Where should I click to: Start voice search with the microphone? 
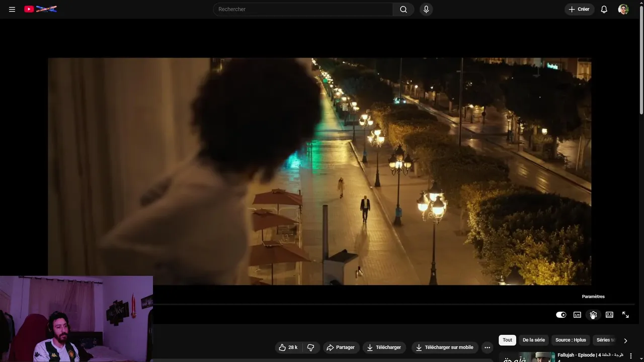(x=426, y=9)
